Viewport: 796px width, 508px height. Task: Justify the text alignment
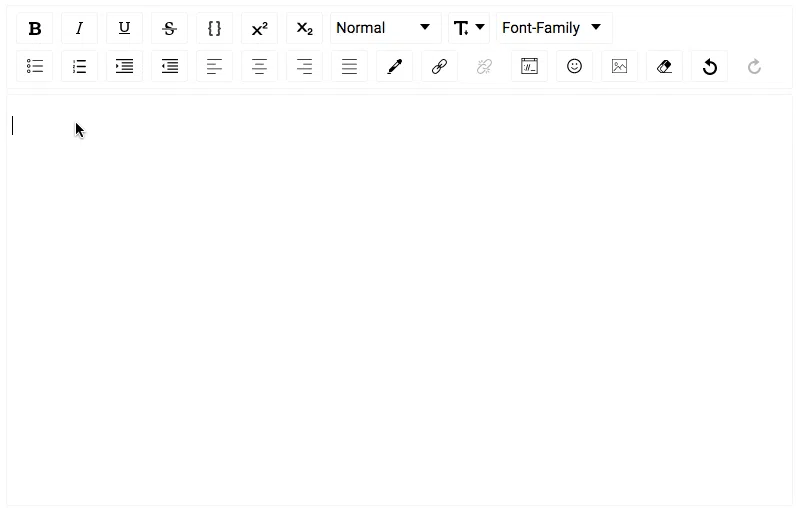click(349, 66)
